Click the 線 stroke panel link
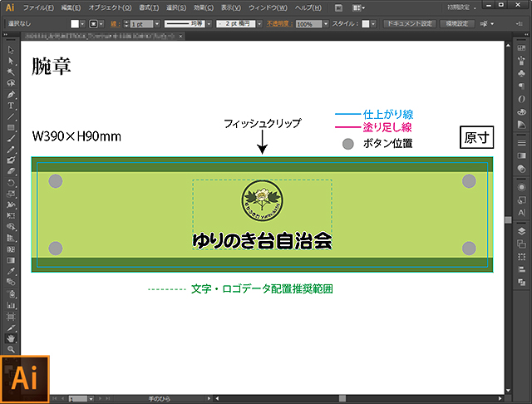 pos(114,24)
